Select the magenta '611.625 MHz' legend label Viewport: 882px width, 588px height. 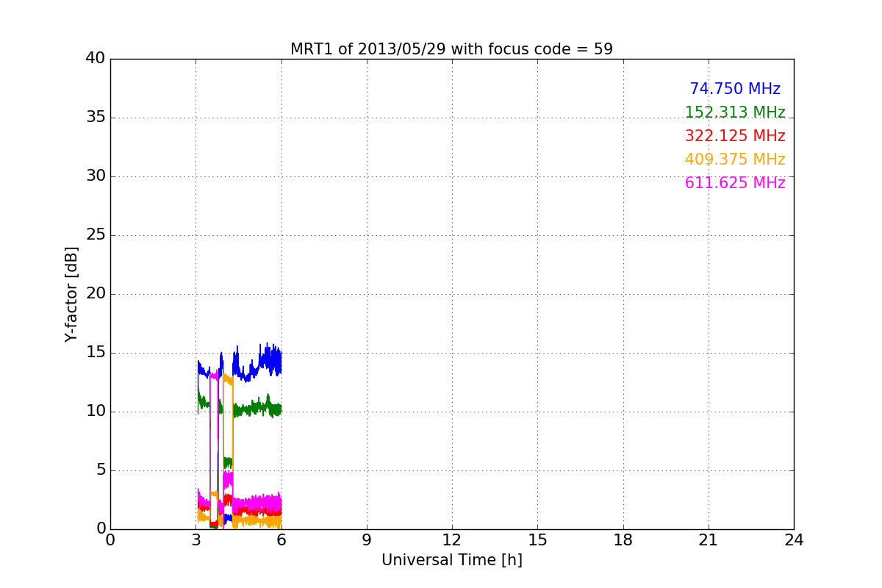pyautogui.click(x=735, y=183)
